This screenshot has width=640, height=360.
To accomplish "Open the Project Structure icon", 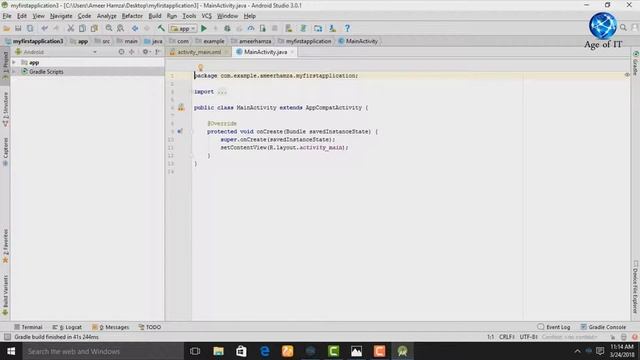I will click(318, 29).
